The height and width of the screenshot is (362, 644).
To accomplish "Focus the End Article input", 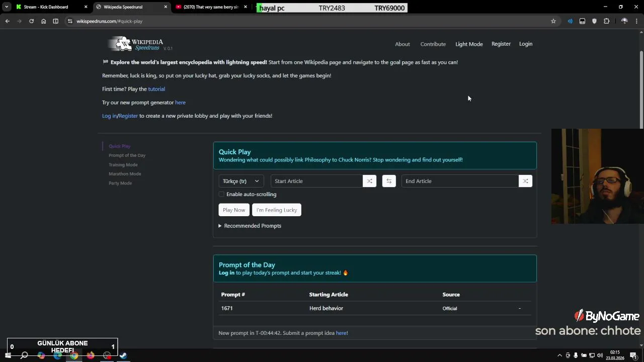I will tap(460, 181).
